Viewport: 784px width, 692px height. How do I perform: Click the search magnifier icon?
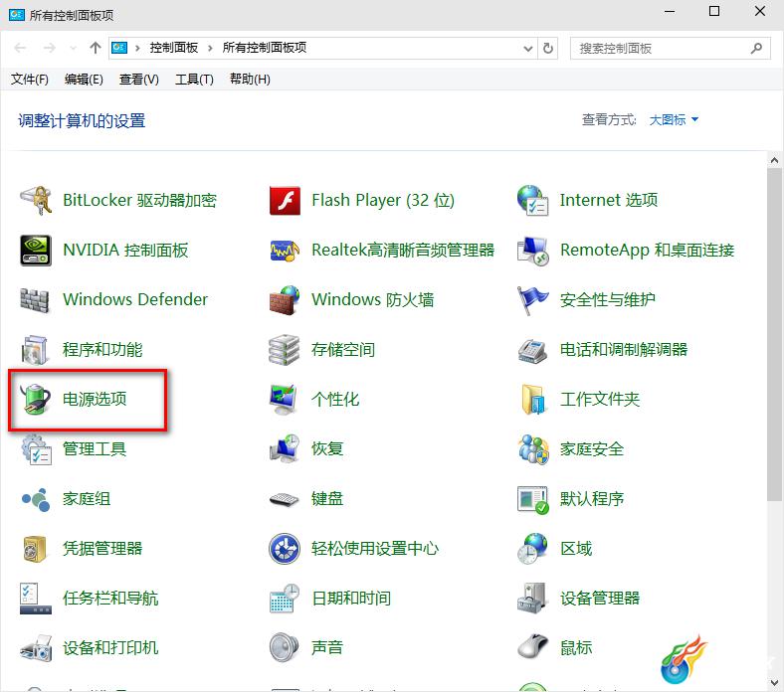tap(756, 49)
